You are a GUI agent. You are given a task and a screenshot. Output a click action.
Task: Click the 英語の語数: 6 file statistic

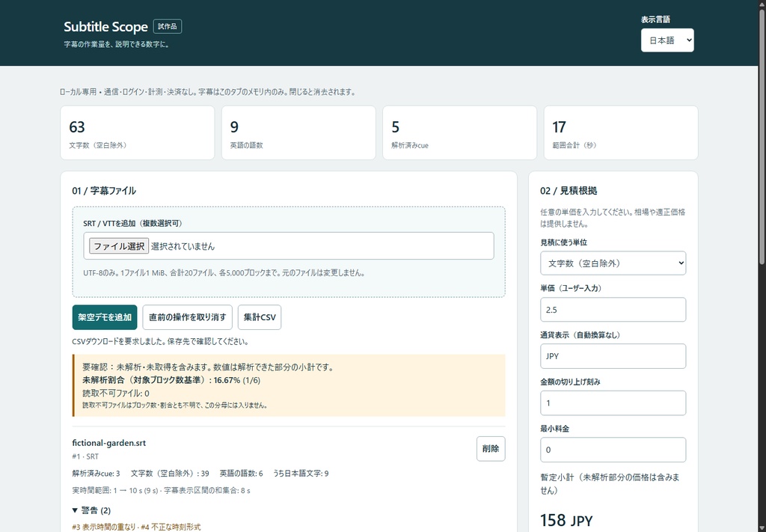242,474
